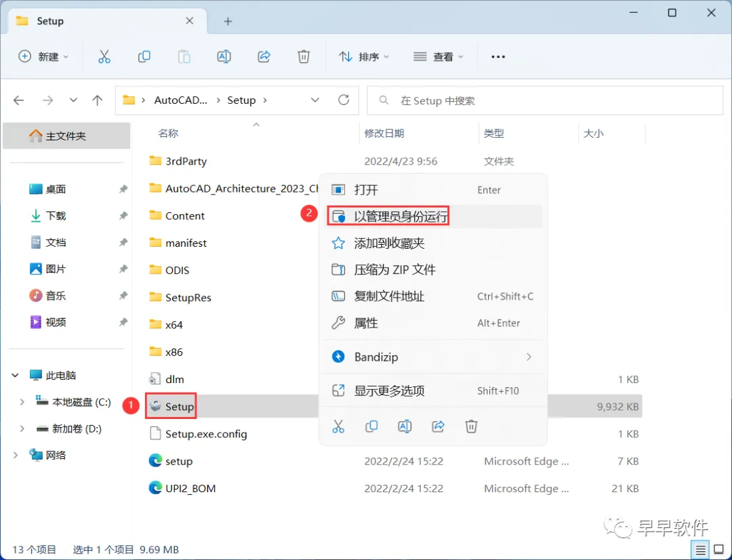Screen dimensions: 732x560
Task: Choose 显示更多选项 in the context menu
Action: (432, 391)
